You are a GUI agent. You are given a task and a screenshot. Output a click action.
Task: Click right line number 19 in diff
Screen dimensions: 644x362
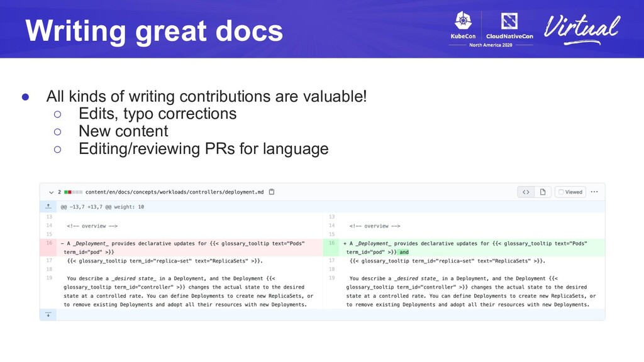(331, 278)
